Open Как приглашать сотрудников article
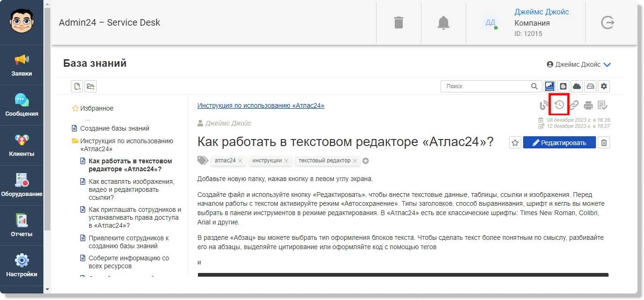Image resolution: width=644 pixels, height=300 pixels. [x=135, y=217]
